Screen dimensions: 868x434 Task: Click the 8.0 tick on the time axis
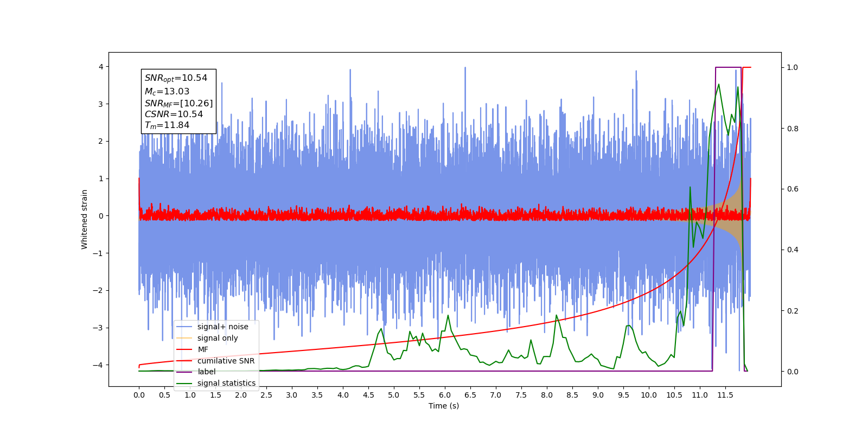tap(547, 395)
